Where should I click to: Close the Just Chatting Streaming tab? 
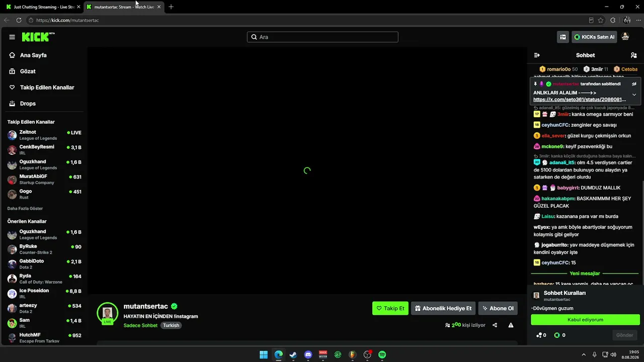(78, 7)
